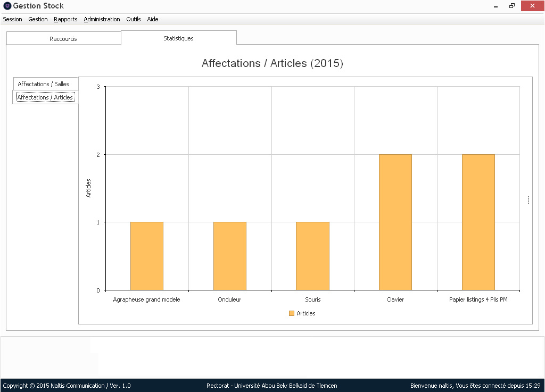
Task: Restore down the application window
Action: pos(511,6)
